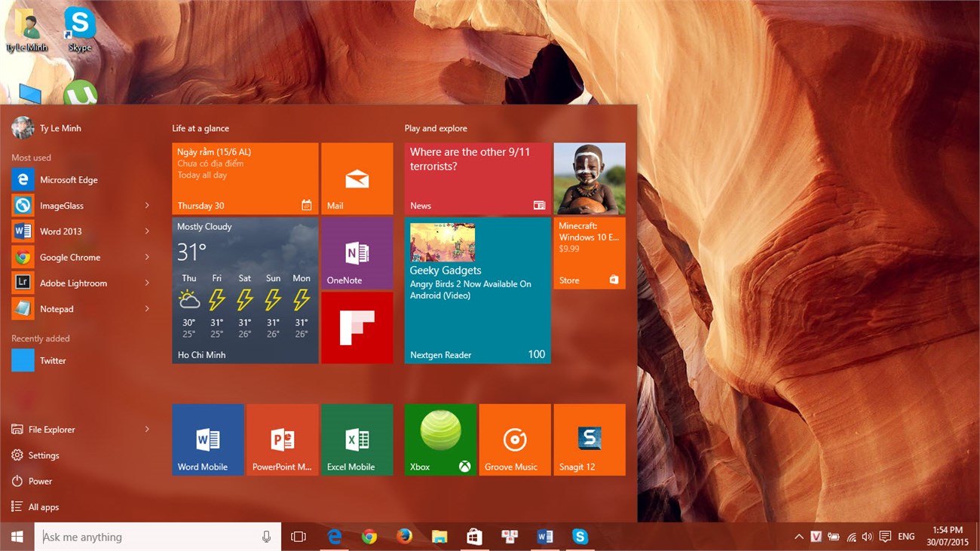Open the News tile about 9/11 terrorists
The height and width of the screenshot is (551, 980).
pyautogui.click(x=477, y=179)
